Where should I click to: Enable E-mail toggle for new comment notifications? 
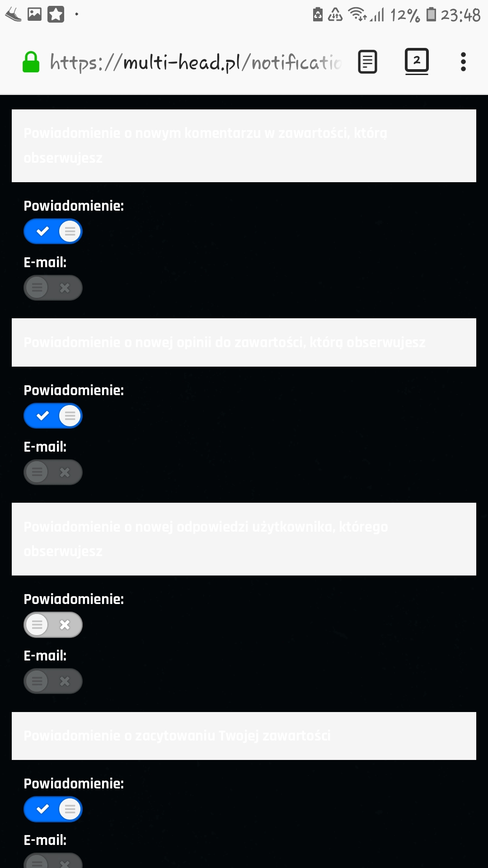(53, 288)
